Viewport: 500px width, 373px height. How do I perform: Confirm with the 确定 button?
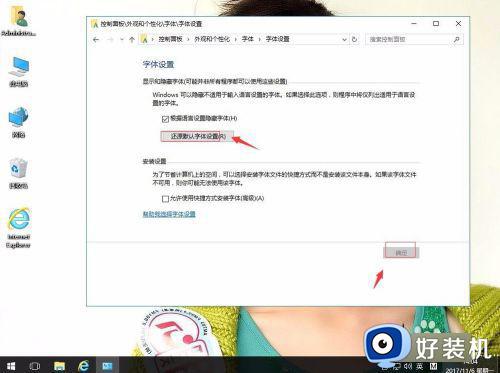pyautogui.click(x=401, y=253)
